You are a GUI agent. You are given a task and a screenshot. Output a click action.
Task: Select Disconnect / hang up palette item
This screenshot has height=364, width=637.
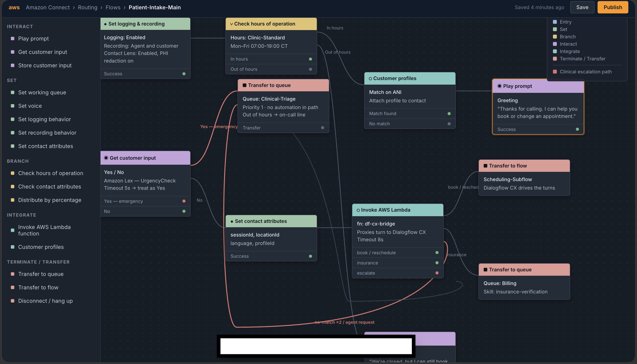coord(45,301)
